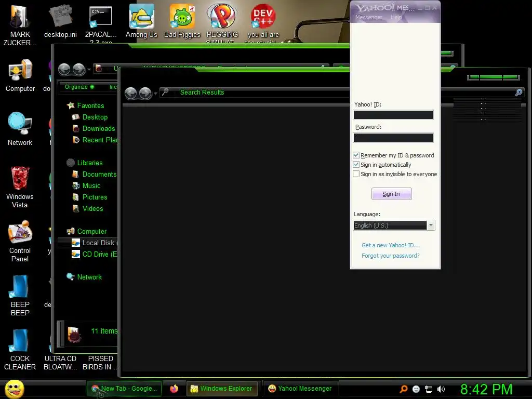Switch to Yahoo! Messenger taskbar button

[x=300, y=389]
